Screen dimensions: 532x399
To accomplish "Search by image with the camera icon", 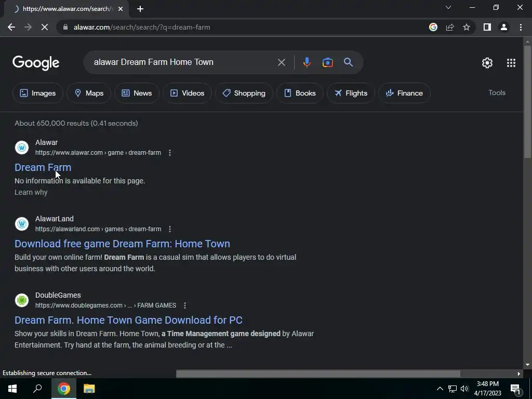I will 327,62.
